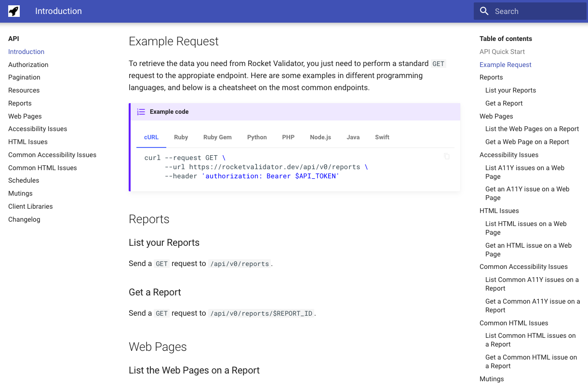Switch to the cURL code tab
The height and width of the screenshot is (387, 588).
(x=151, y=137)
